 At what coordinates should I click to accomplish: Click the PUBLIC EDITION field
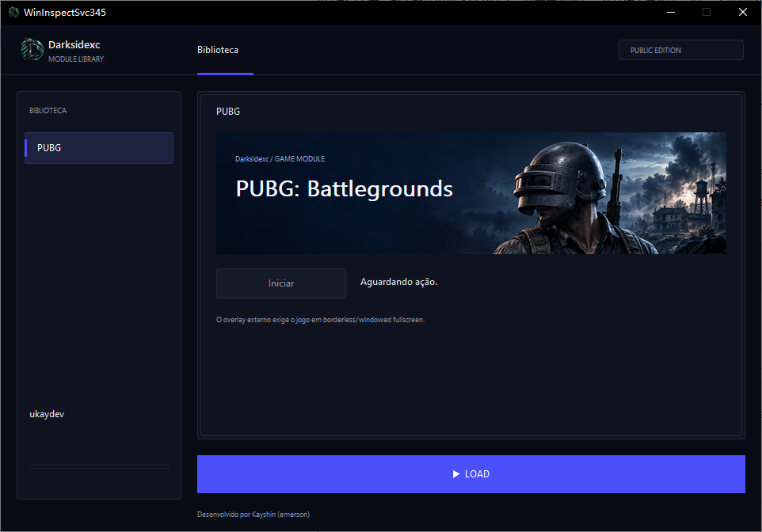[x=681, y=50]
